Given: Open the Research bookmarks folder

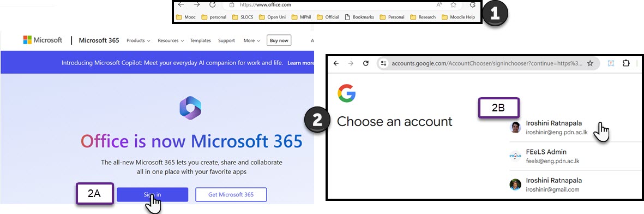Looking at the screenshot, I should click(423, 17).
